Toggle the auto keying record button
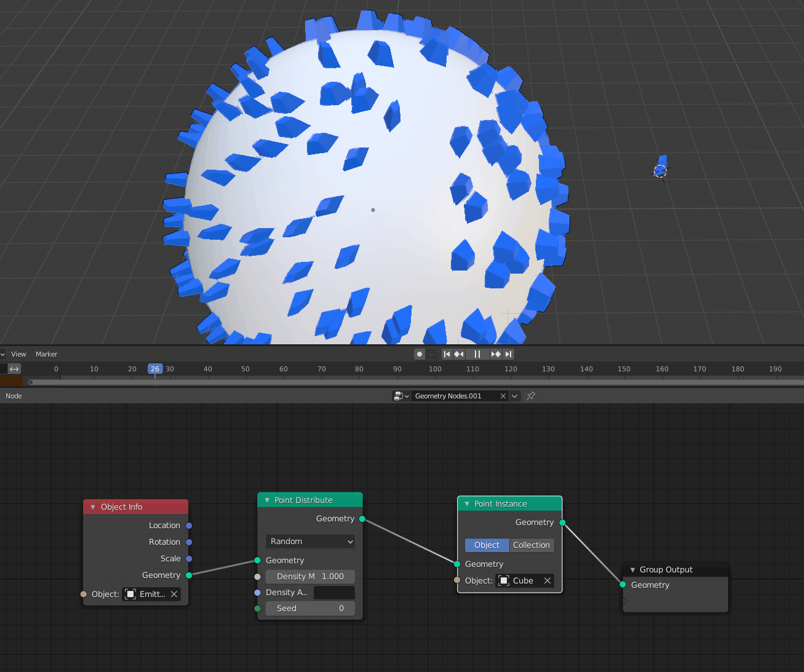The image size is (804, 672). (420, 354)
